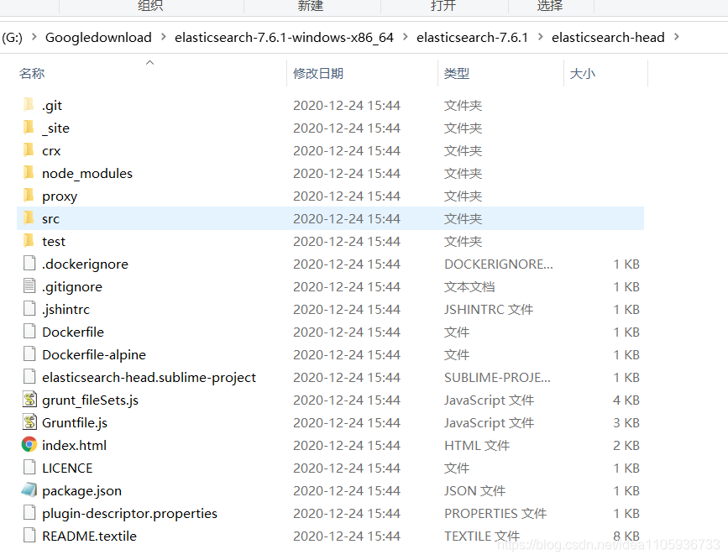Open the 新建 ribbon group
The height and width of the screenshot is (560, 728).
coord(311,6)
